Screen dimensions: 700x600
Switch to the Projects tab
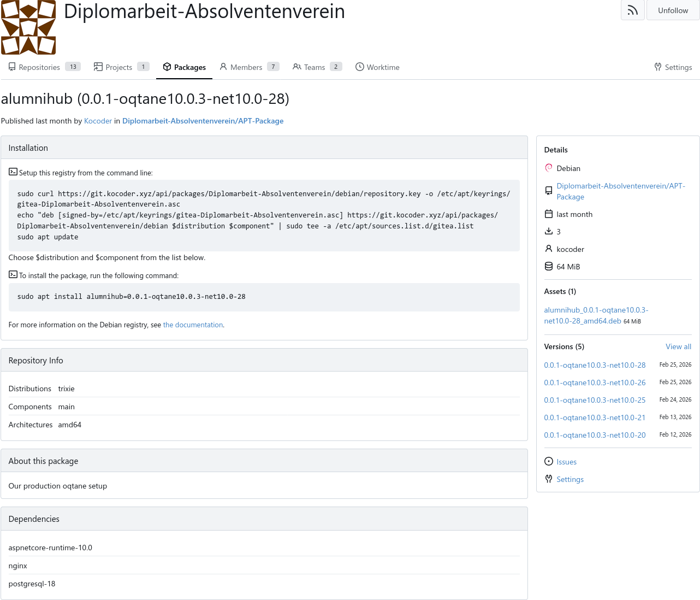(x=118, y=67)
